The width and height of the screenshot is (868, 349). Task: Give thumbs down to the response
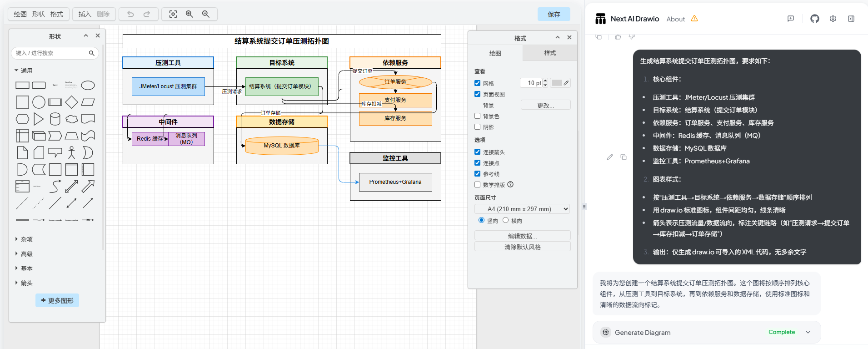coord(632,36)
